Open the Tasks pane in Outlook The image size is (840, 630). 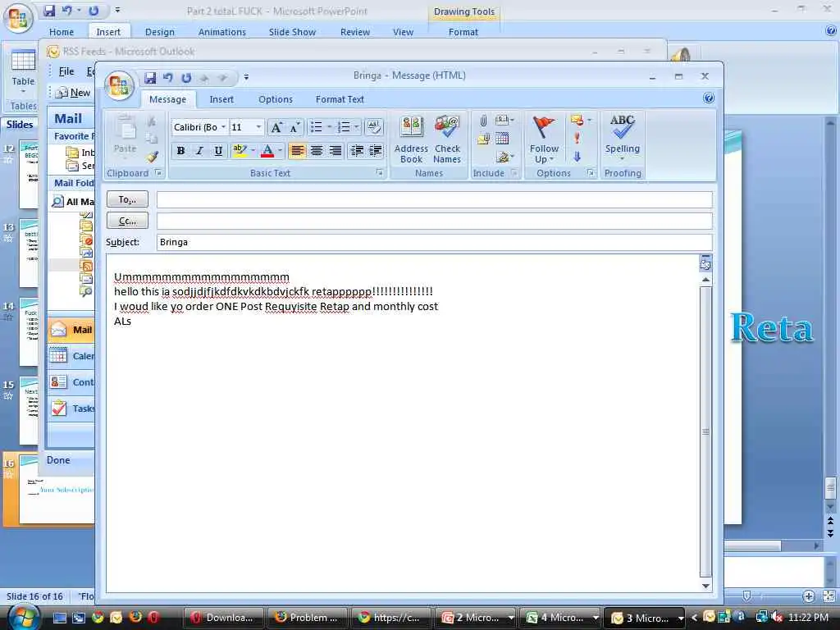pos(72,409)
